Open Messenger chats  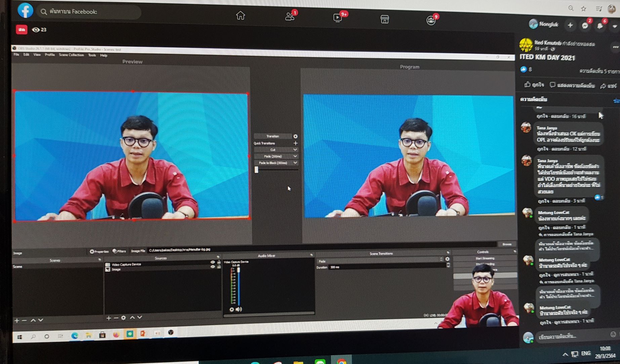click(x=585, y=26)
